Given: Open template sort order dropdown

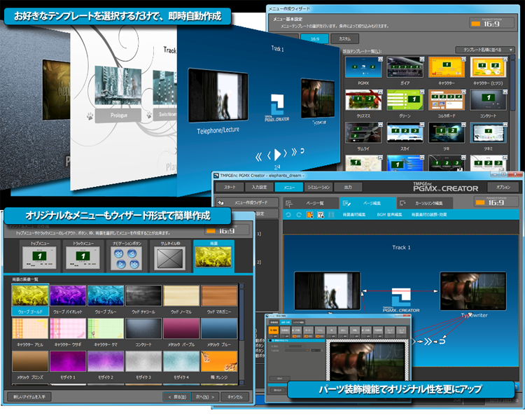Looking at the screenshot, I should (485, 50).
